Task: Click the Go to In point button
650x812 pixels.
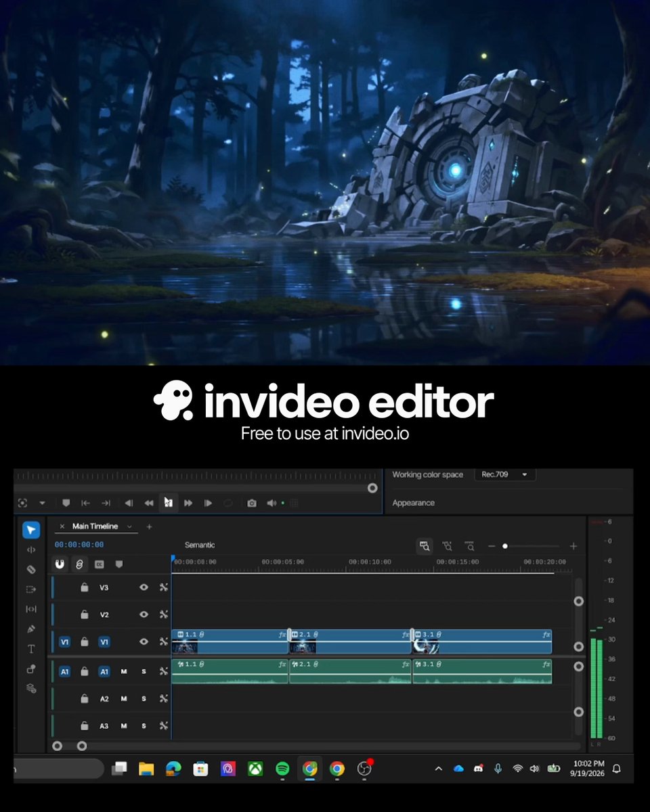Action: coord(86,503)
